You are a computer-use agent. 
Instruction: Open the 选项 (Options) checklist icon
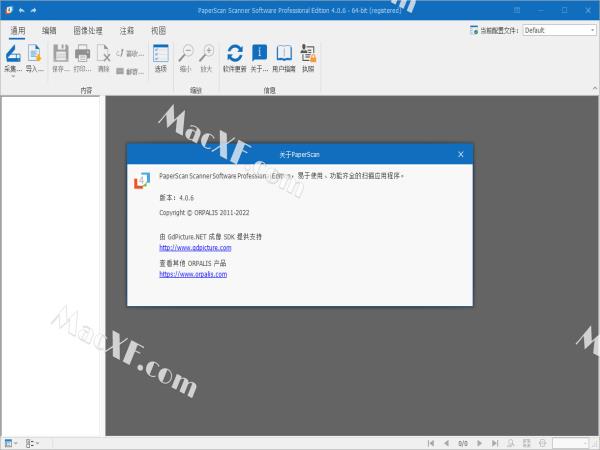click(161, 54)
